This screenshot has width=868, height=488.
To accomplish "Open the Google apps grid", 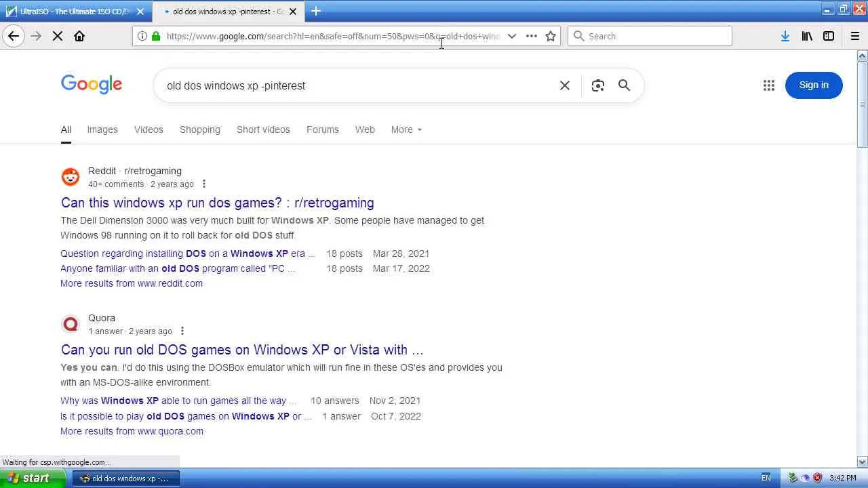I will [x=768, y=85].
